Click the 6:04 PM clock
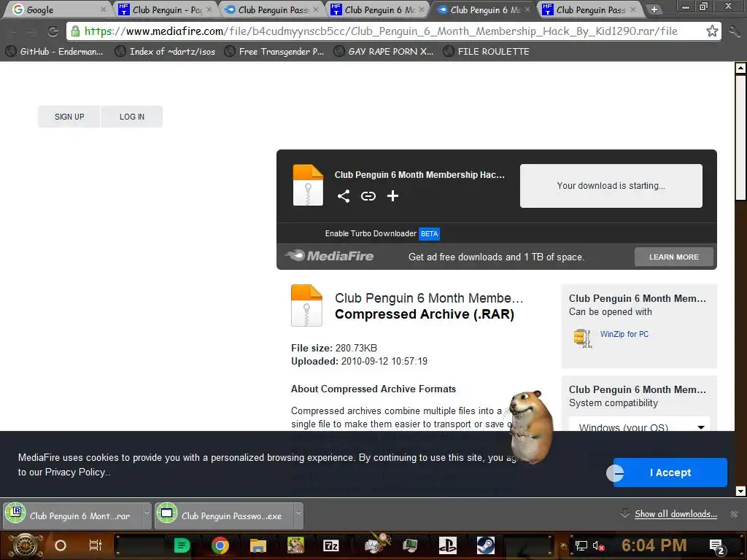Screen dimensions: 747x560 click(x=654, y=545)
